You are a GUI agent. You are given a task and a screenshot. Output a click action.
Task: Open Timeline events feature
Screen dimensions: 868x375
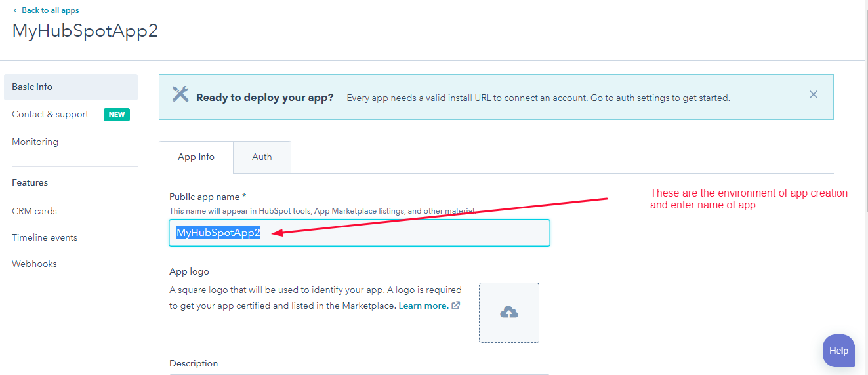(x=45, y=237)
